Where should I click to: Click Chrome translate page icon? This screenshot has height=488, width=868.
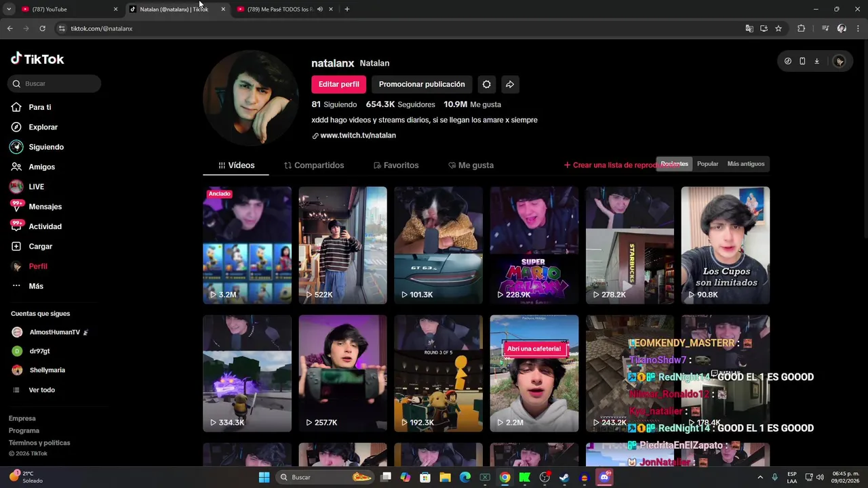(x=749, y=28)
